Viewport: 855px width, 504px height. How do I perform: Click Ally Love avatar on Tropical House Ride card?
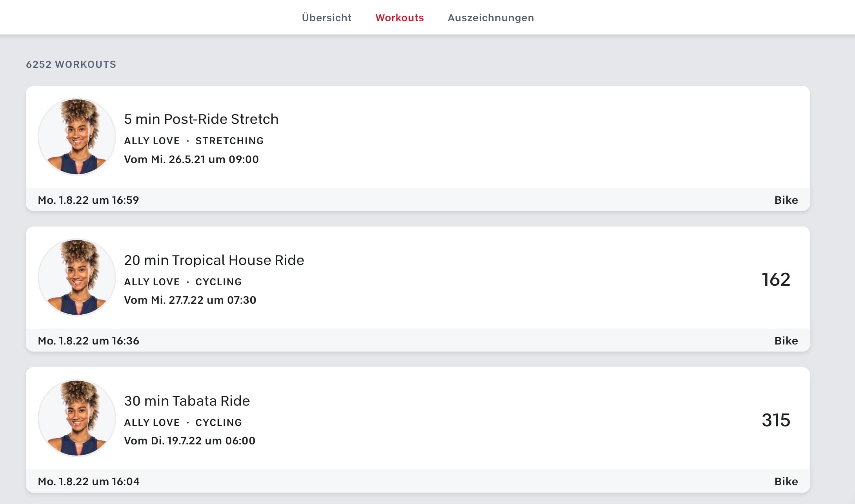click(x=77, y=277)
